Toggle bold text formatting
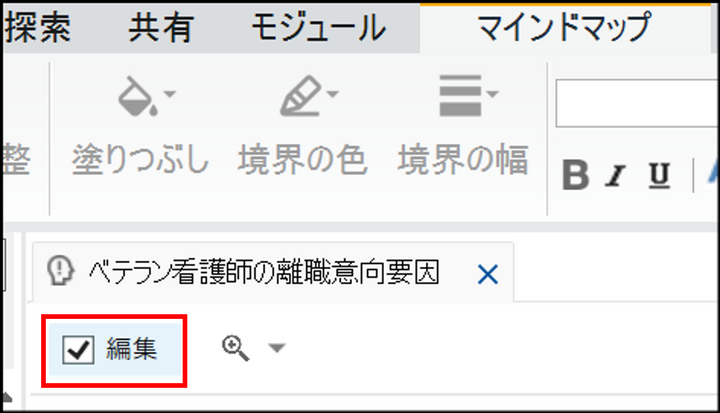Viewport: 720px width, 413px height. 575,175
